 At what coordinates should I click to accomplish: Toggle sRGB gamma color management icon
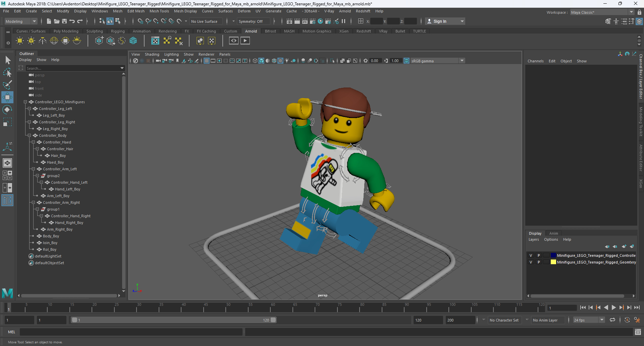tap(407, 61)
